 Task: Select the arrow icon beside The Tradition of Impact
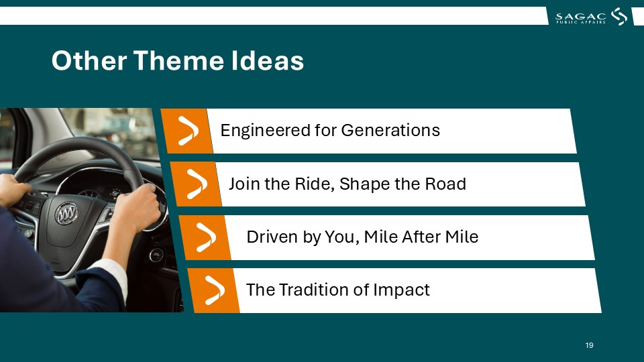(215, 290)
